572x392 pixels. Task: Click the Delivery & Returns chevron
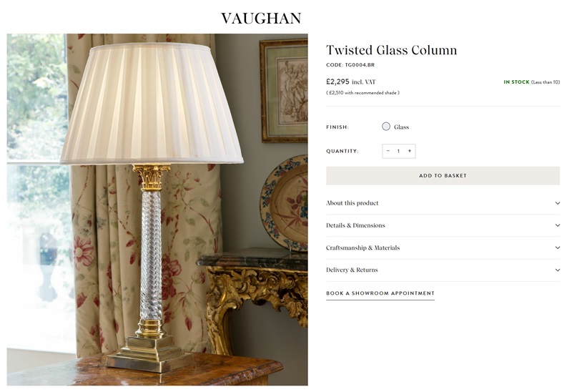click(557, 270)
